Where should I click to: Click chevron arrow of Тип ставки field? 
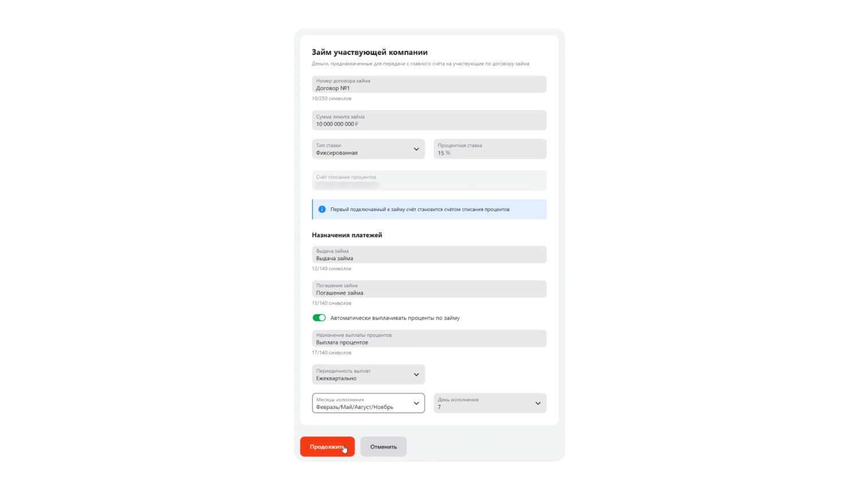pyautogui.click(x=416, y=149)
